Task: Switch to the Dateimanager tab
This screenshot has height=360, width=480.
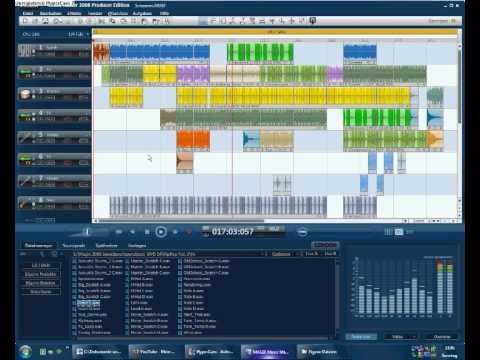Action: pos(39,246)
